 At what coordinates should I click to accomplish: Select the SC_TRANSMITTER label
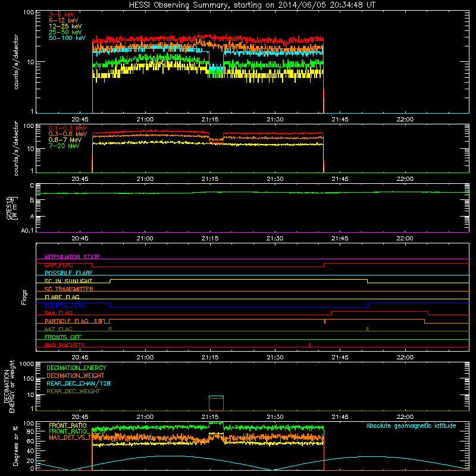(x=69, y=289)
